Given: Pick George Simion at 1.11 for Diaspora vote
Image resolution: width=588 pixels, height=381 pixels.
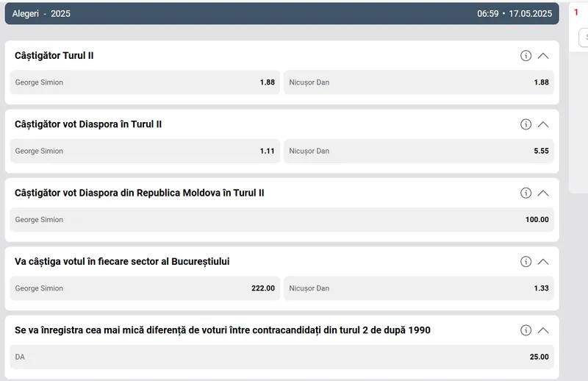Looking at the screenshot, I should (x=145, y=151).
